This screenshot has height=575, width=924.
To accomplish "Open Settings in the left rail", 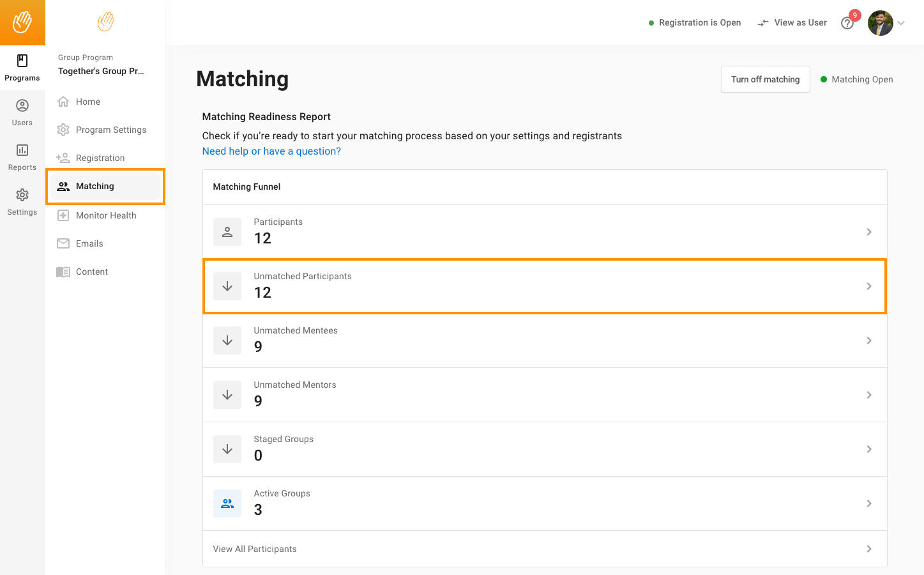I will 22,202.
